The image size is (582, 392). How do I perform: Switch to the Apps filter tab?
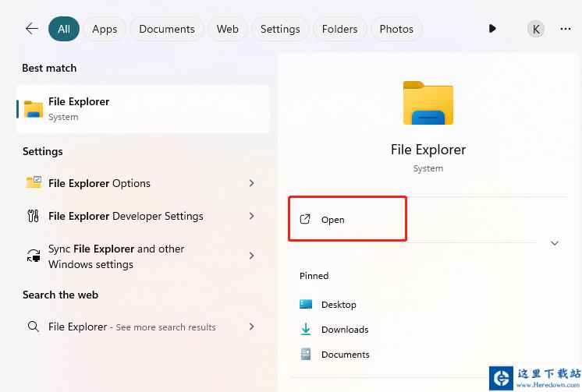105,29
